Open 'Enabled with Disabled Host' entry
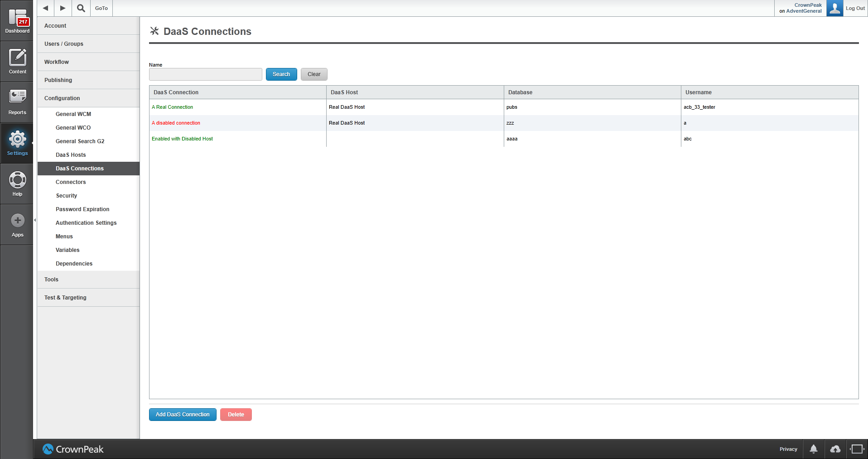 click(x=182, y=139)
